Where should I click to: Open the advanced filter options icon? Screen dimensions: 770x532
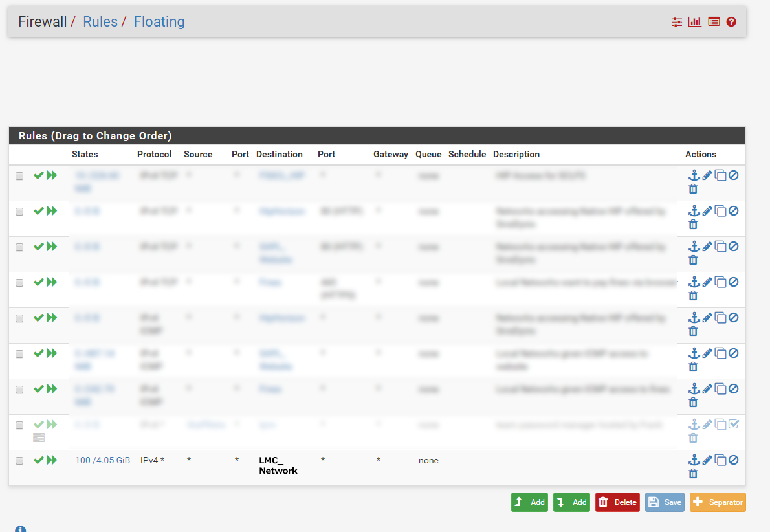point(677,21)
